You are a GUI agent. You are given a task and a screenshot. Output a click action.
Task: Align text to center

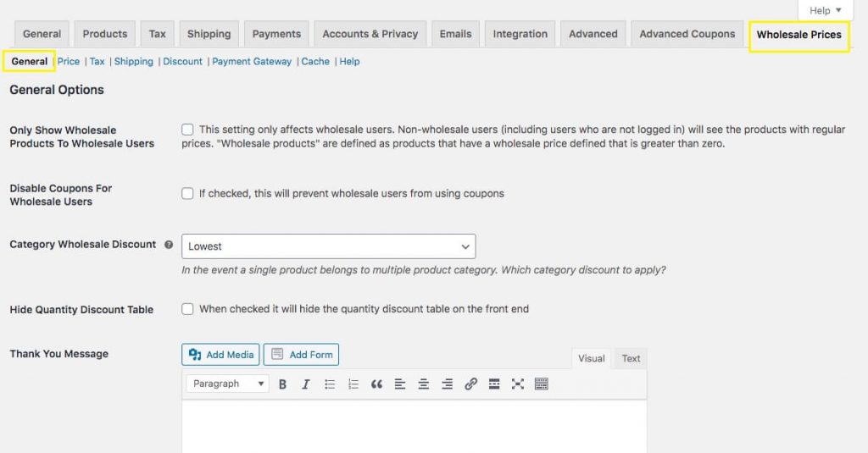423,384
